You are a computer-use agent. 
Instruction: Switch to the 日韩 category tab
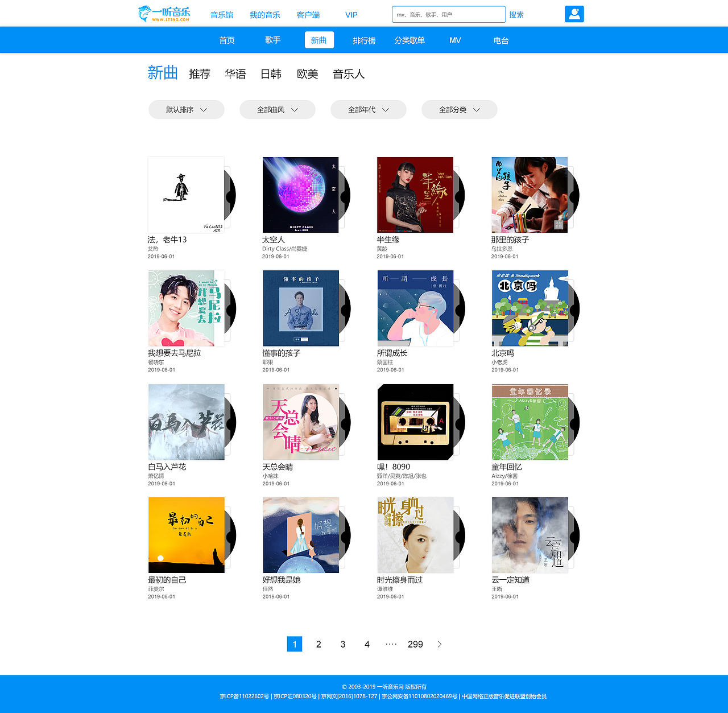coord(271,74)
